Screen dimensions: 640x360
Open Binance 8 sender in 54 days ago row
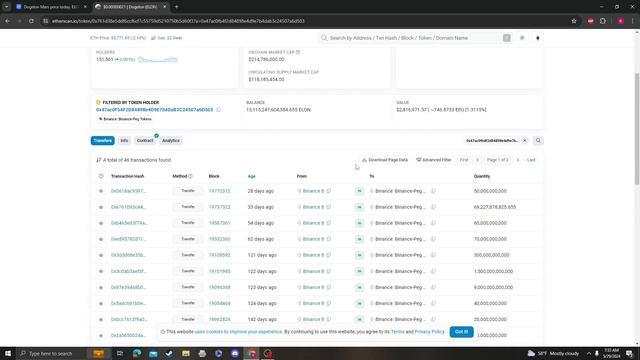click(x=313, y=223)
